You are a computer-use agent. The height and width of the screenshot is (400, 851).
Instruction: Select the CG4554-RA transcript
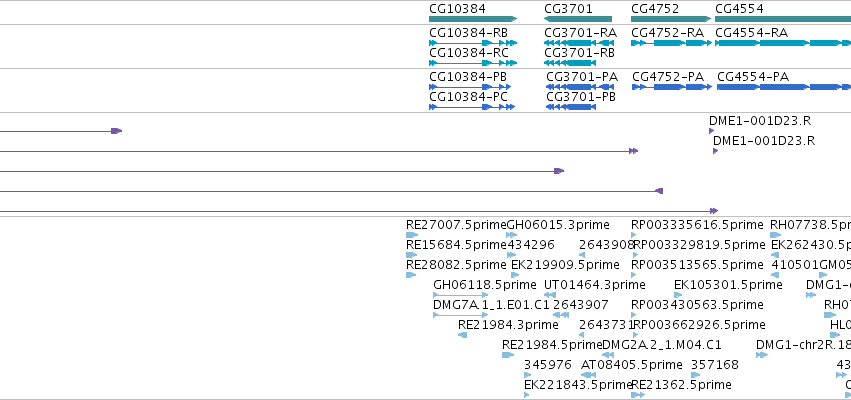[x=783, y=43]
